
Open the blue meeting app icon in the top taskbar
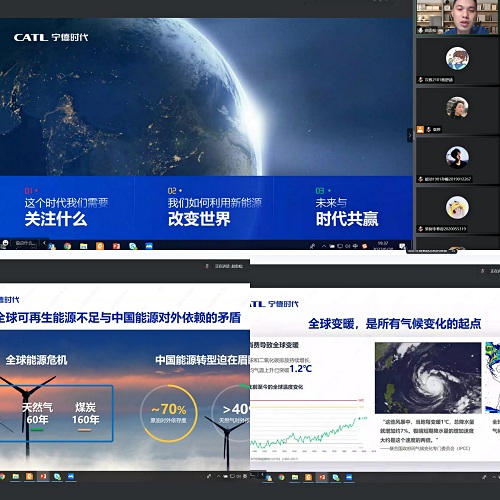[149, 246]
